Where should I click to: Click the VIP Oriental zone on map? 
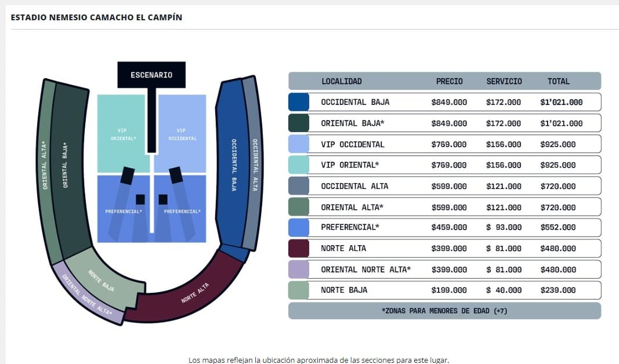pyautogui.click(x=121, y=134)
